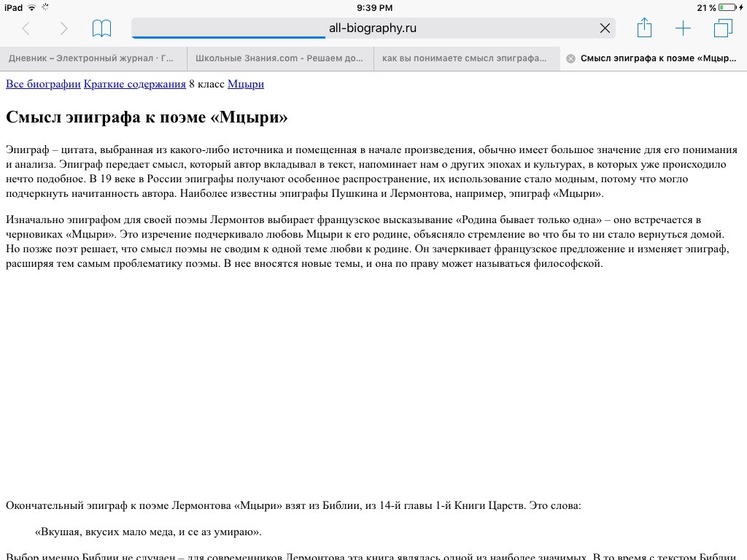Tap the all-biography.ru address field
This screenshot has height=560, width=747.
[373, 28]
